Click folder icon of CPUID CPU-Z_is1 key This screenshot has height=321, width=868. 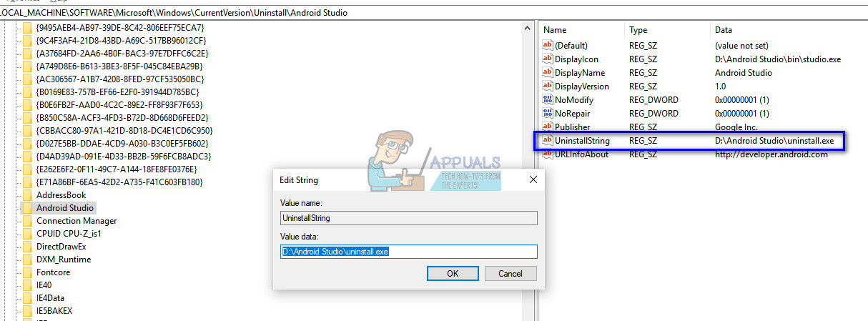(28, 234)
